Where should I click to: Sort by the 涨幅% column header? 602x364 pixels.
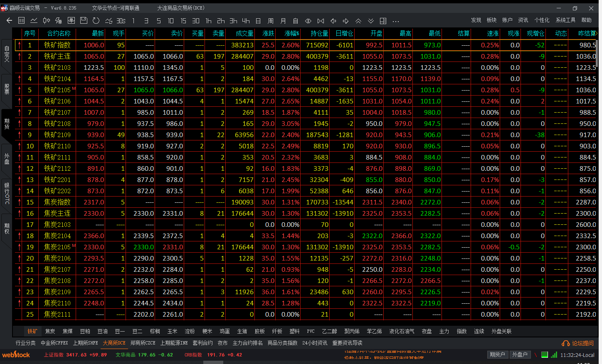click(292, 33)
